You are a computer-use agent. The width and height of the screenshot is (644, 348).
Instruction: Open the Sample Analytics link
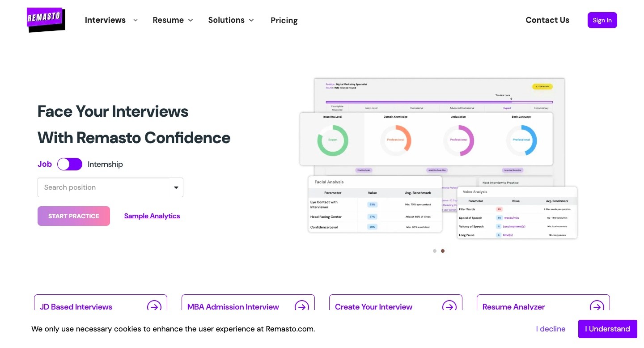coord(152,216)
